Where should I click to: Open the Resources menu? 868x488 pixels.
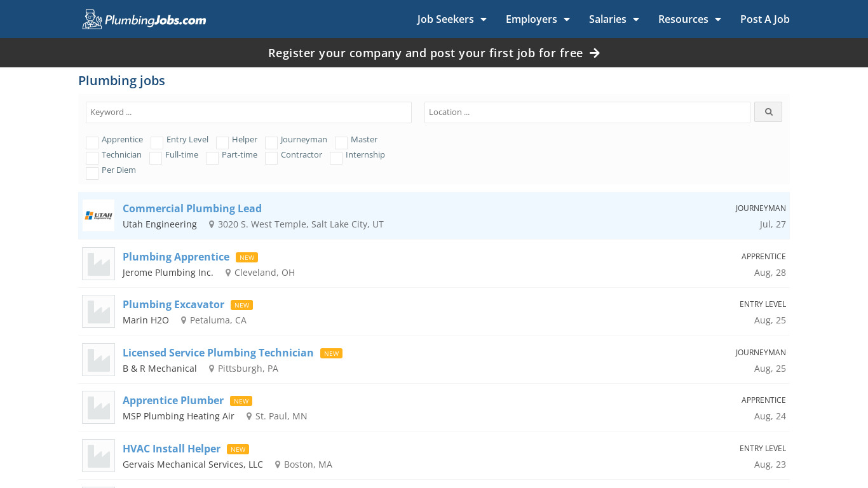coord(689,19)
